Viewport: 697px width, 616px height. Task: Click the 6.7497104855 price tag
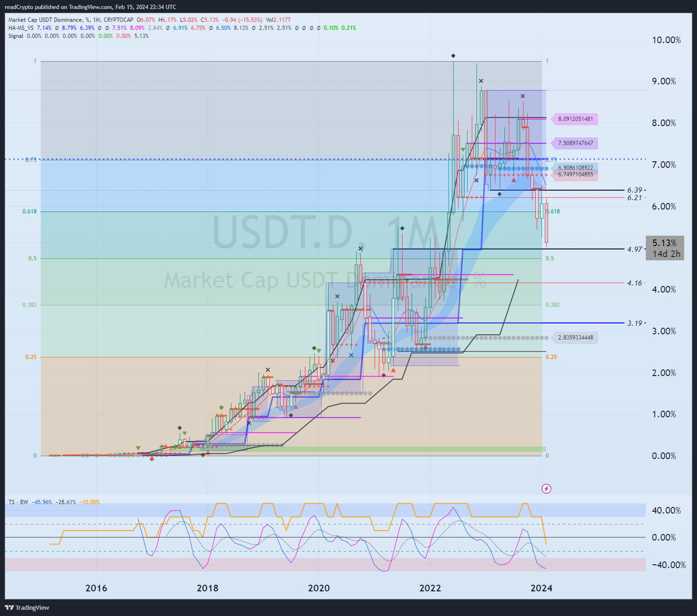click(x=575, y=175)
